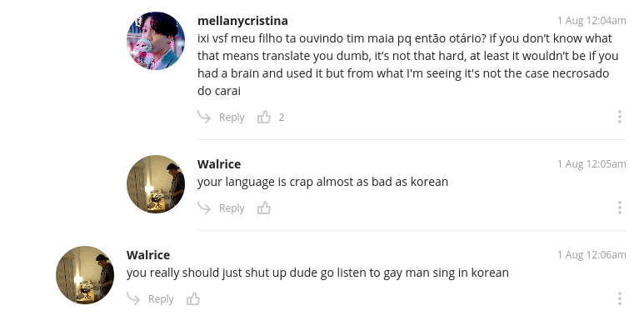Open Walrice's profile name on nested reply

[x=219, y=164]
